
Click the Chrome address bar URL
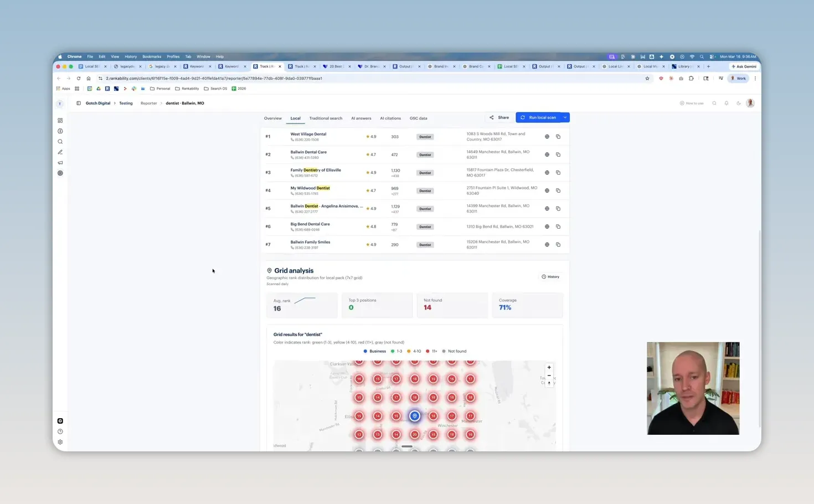coord(214,79)
